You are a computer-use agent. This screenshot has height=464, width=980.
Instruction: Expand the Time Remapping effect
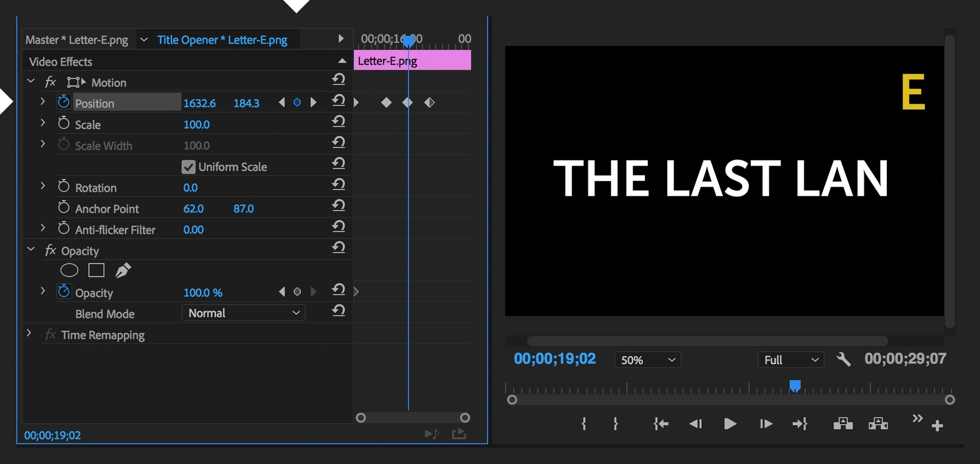tap(29, 333)
